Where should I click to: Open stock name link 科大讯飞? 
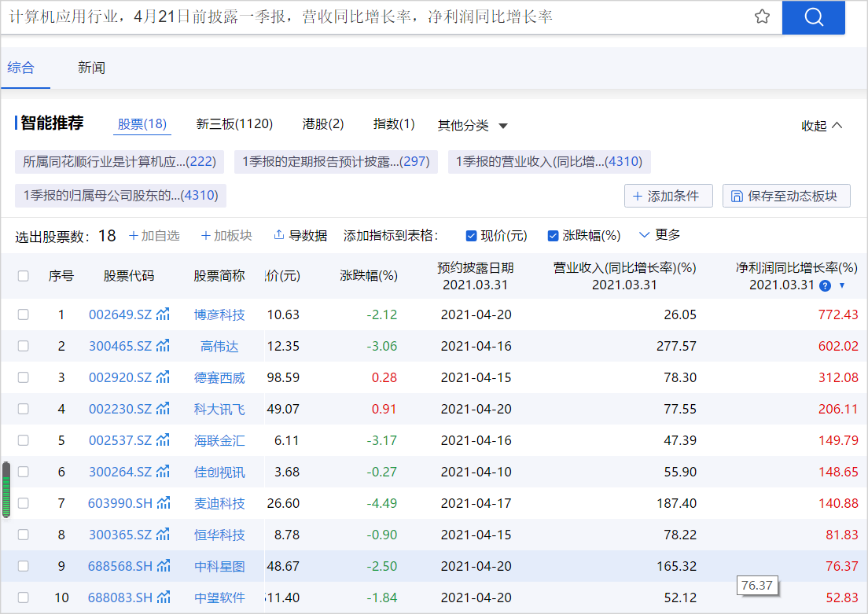pos(219,409)
